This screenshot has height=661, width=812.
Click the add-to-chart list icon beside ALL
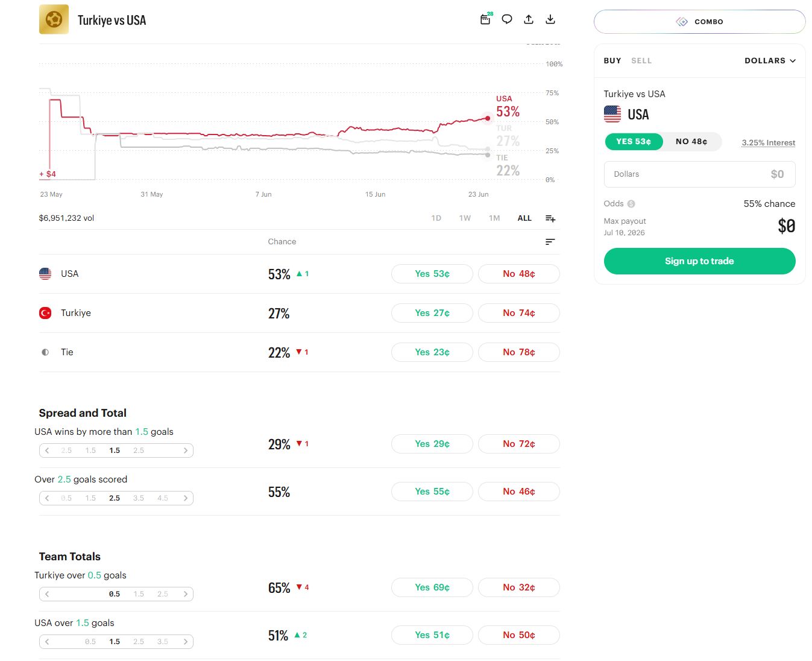click(550, 218)
